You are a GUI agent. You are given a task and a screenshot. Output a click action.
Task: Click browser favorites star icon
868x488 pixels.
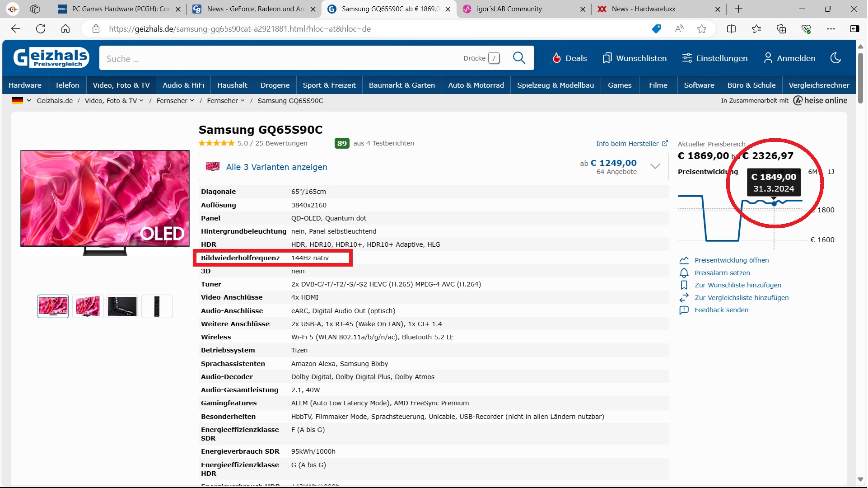point(701,29)
